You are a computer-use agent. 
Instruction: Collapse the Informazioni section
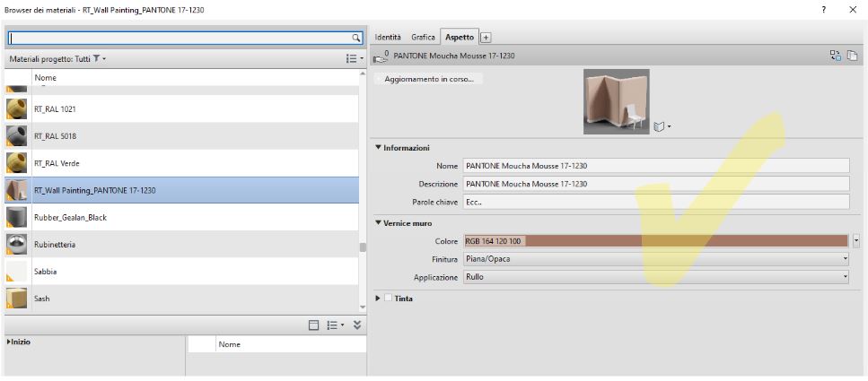[379, 148]
